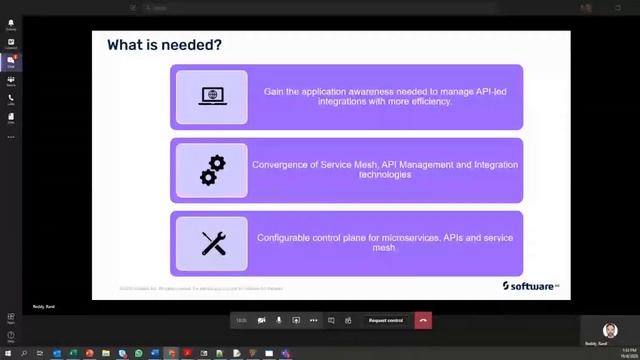Click the Request control button
The image size is (640, 360).
pos(386,320)
